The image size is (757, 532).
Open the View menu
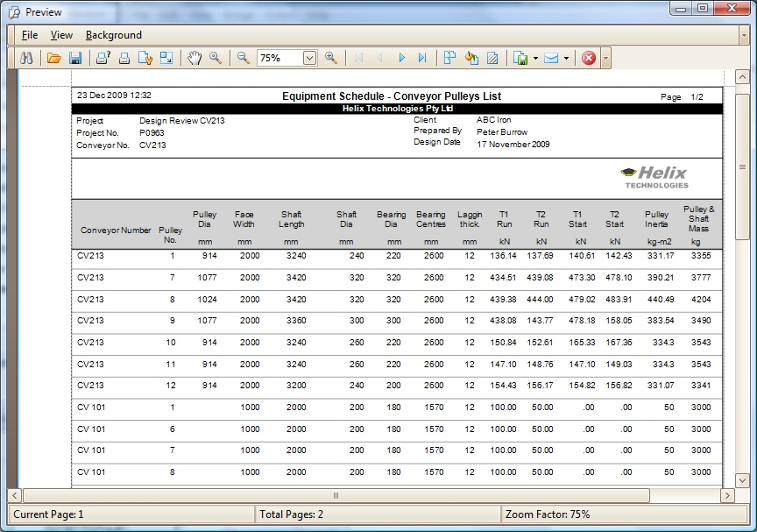(62, 35)
